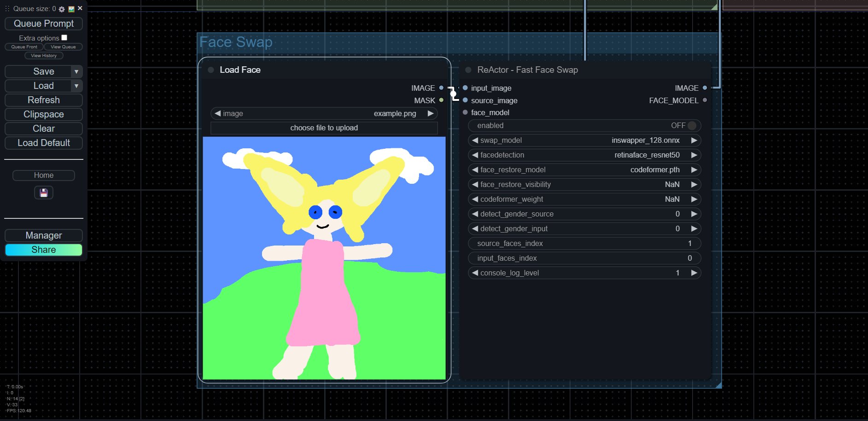
Task: Click the drag handle beside Queue size
Action: pos(7,9)
